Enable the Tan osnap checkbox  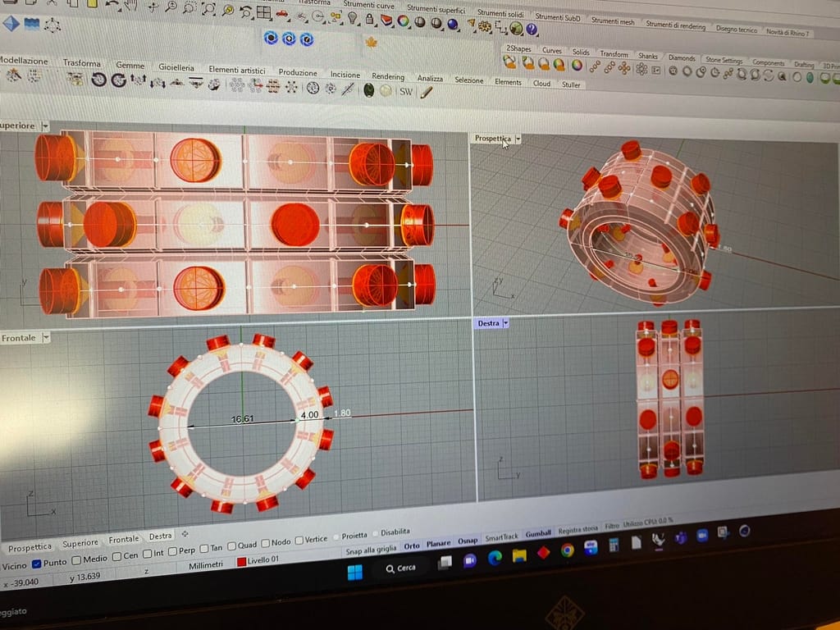coord(204,549)
